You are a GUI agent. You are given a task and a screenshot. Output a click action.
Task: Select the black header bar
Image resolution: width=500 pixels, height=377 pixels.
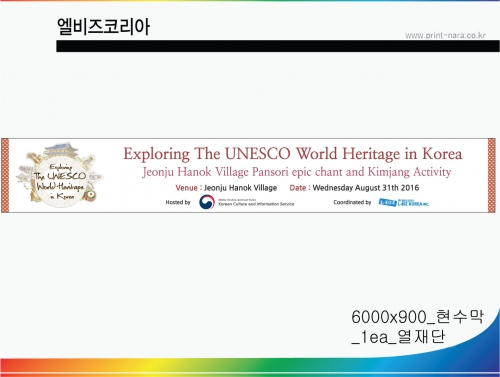(278, 46)
